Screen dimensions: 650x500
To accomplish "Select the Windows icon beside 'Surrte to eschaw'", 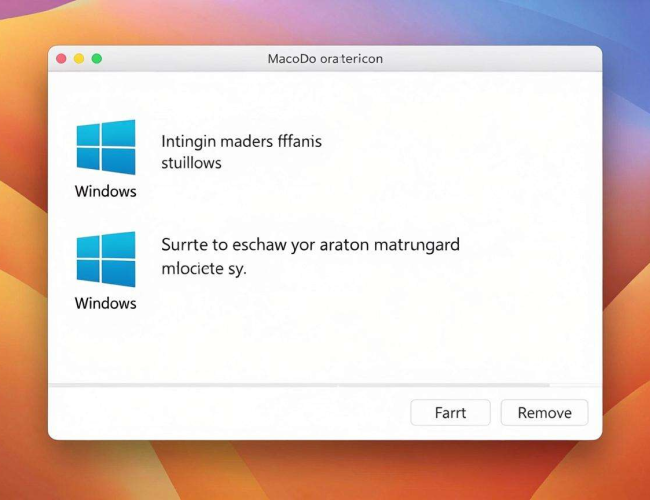I will (x=106, y=259).
